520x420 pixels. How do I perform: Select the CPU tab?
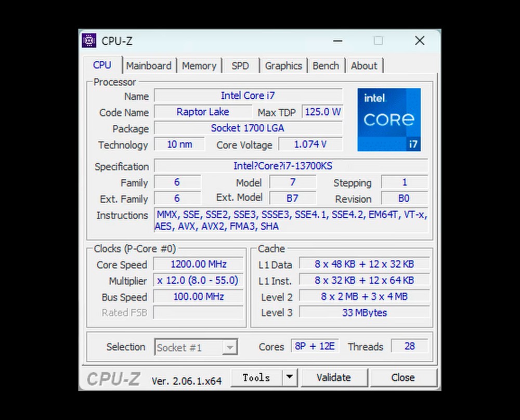[102, 64]
